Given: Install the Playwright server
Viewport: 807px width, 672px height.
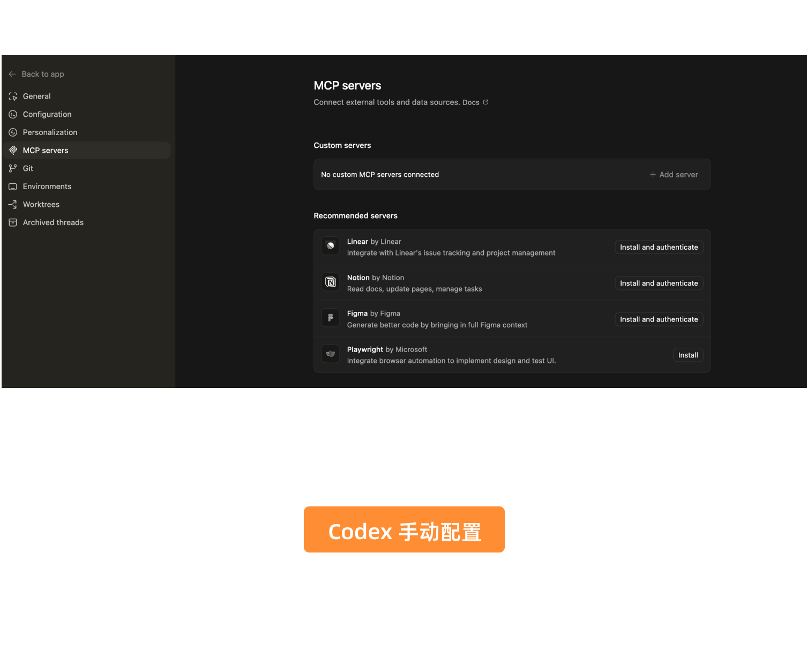Looking at the screenshot, I should click(688, 355).
